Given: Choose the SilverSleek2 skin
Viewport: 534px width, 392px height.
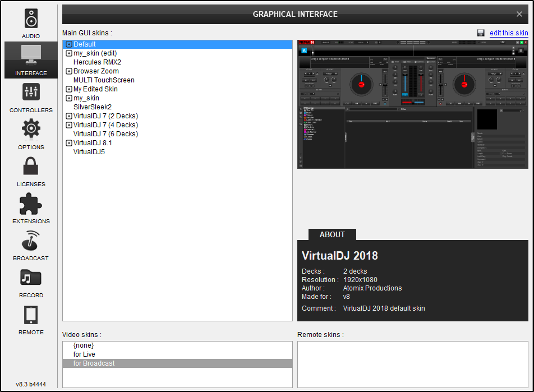Looking at the screenshot, I should (93, 107).
